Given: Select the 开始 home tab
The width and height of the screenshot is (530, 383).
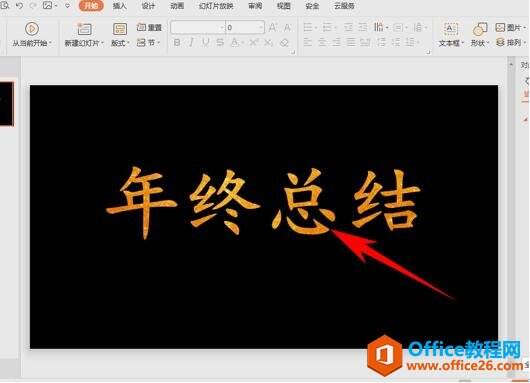Looking at the screenshot, I should (91, 6).
